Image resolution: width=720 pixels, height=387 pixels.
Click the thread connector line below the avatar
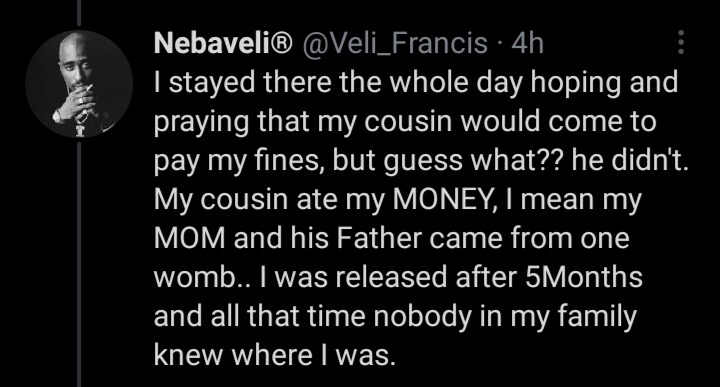pos(79,264)
